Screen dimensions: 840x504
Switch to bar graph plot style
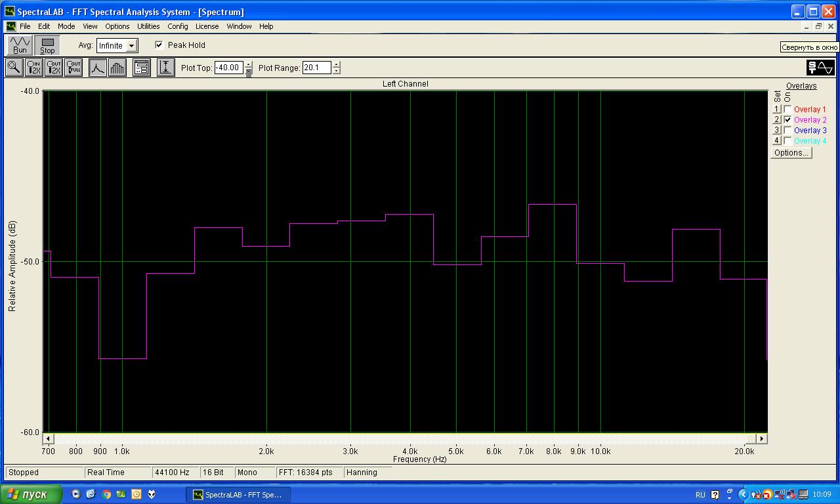(117, 68)
